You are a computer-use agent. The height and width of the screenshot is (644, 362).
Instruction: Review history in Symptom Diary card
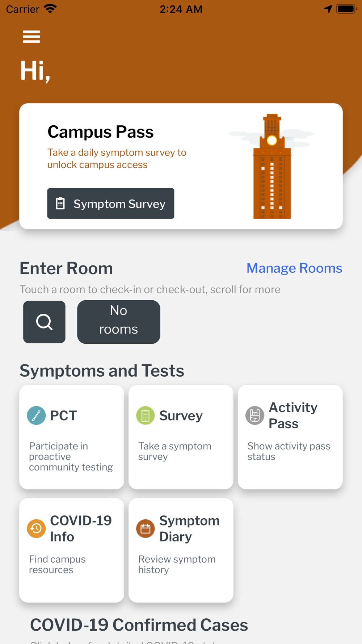pos(181,550)
